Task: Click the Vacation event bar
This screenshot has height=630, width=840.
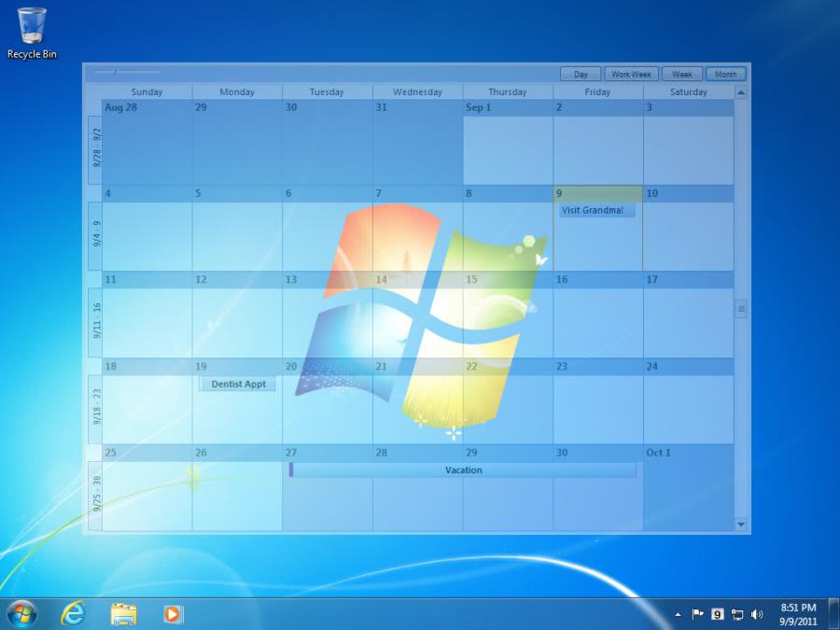Action: [464, 469]
